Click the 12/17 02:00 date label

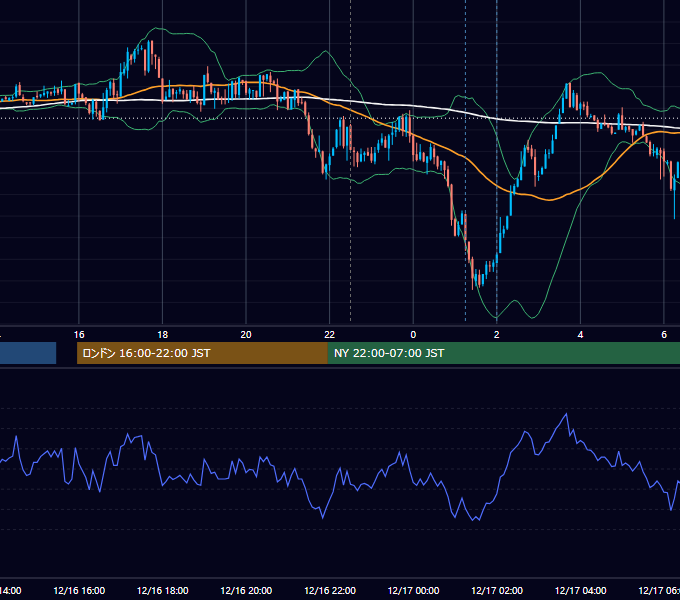tap(497, 591)
